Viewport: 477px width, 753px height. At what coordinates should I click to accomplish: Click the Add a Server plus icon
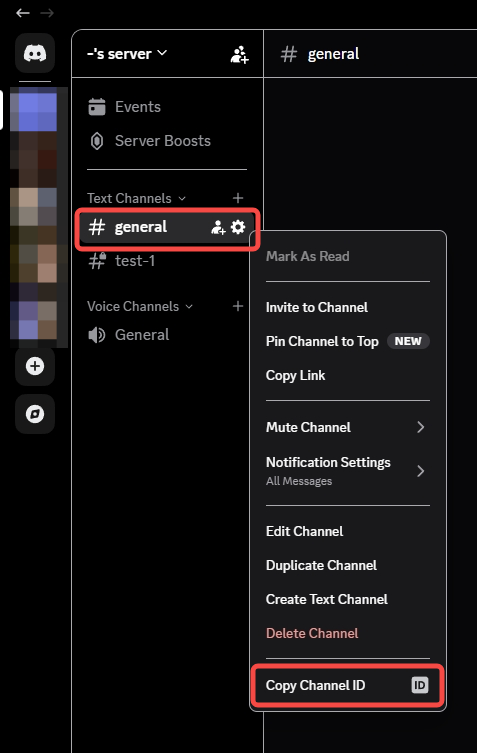(x=35, y=366)
